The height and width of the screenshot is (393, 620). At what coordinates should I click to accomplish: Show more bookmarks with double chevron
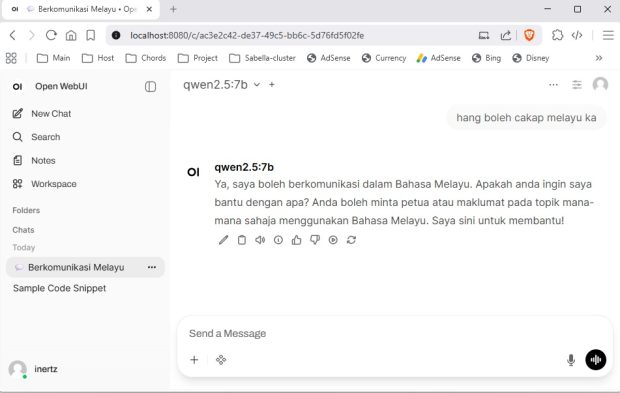599,58
